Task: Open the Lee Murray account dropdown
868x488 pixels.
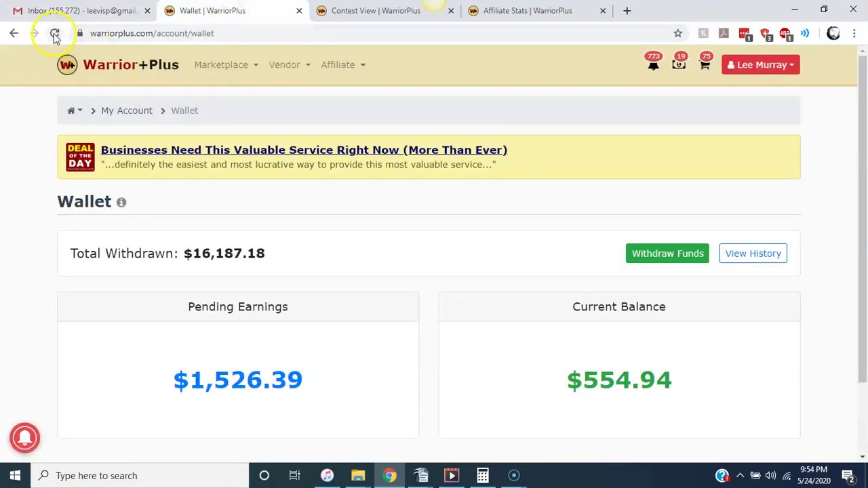Action: pyautogui.click(x=761, y=64)
